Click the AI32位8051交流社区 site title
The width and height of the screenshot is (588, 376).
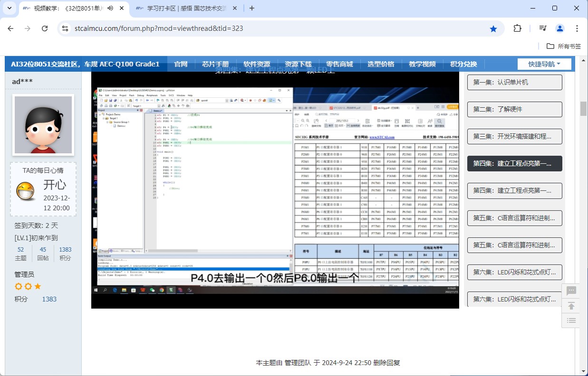tap(85, 64)
